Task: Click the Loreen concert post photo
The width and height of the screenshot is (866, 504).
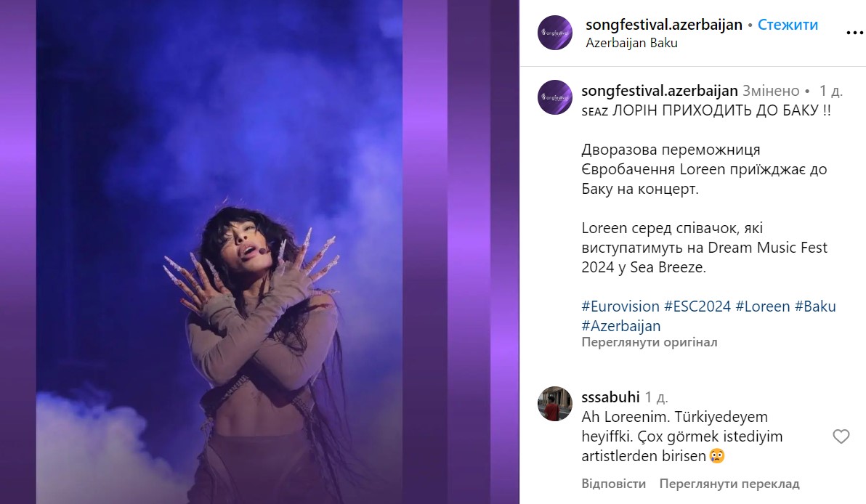Action: pyautogui.click(x=259, y=252)
